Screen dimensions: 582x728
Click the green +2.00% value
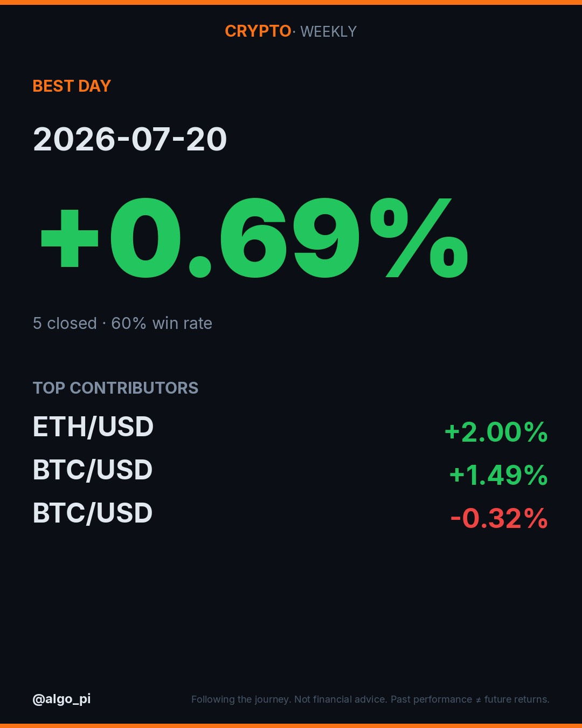click(496, 432)
